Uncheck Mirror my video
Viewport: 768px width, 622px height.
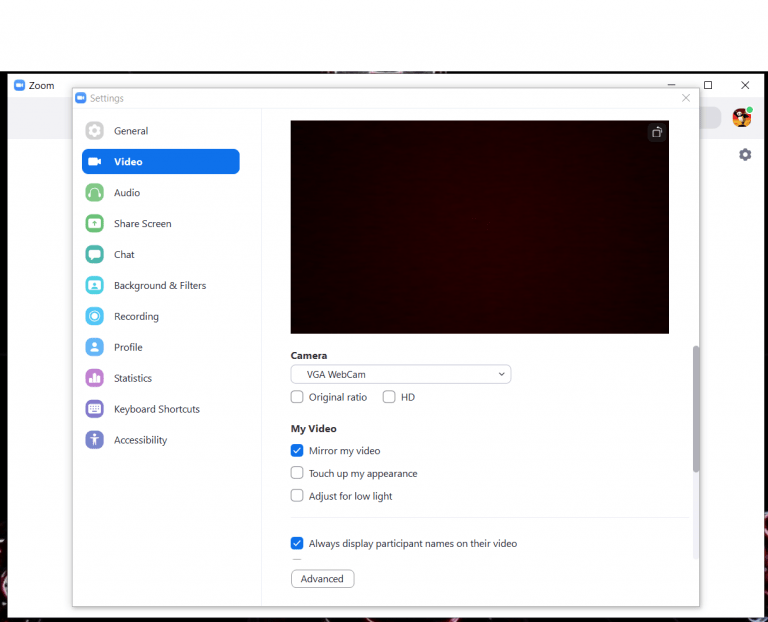click(x=297, y=451)
